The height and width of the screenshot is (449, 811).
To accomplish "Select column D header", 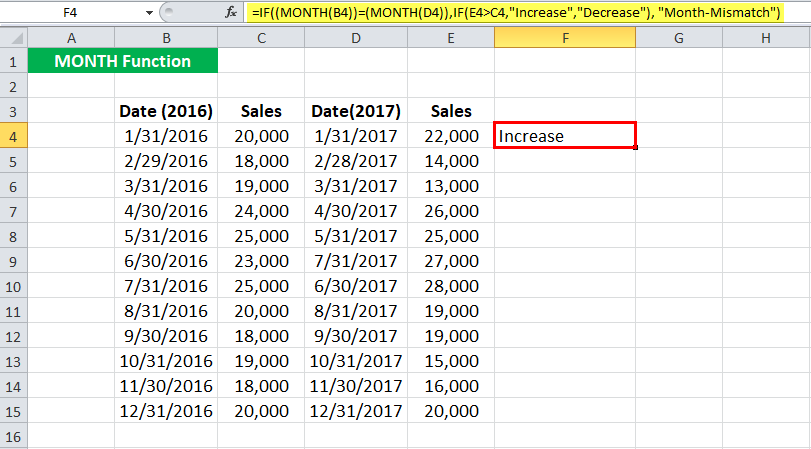I will click(x=356, y=38).
